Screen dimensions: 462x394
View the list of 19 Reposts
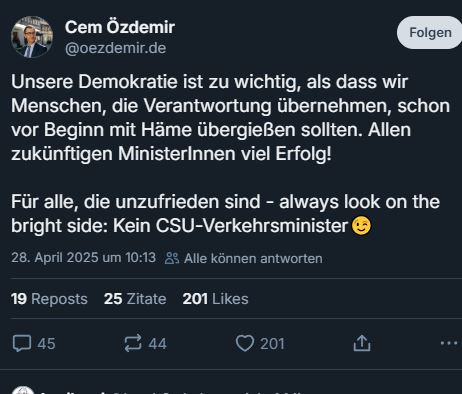49,299
